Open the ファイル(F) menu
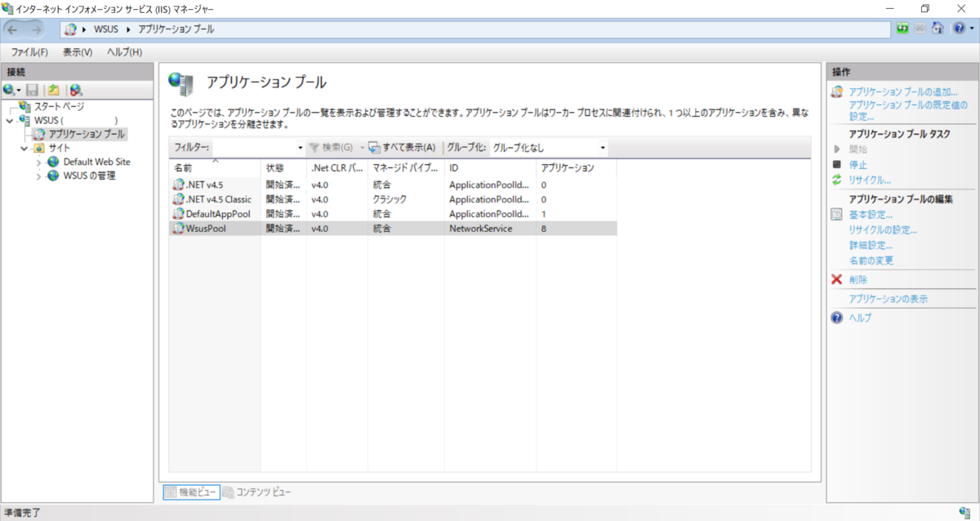The image size is (980, 521). click(29, 52)
